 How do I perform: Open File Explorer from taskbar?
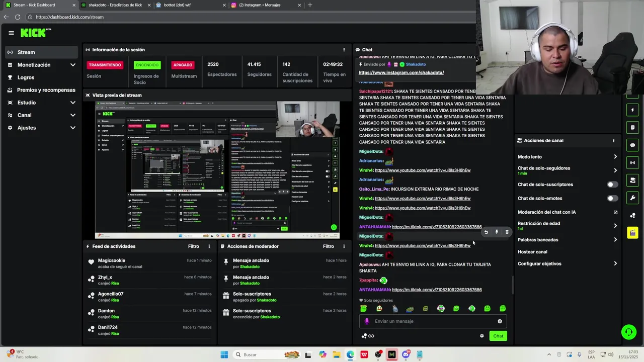tap(336, 355)
